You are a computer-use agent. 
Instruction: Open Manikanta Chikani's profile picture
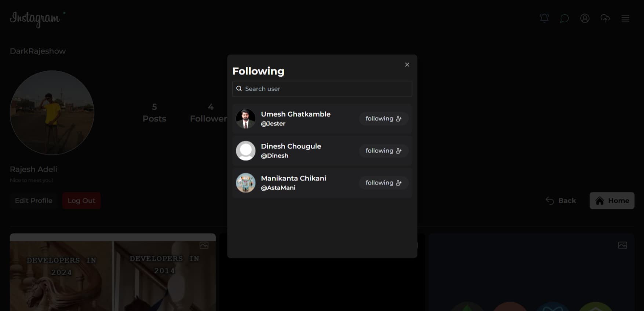[x=245, y=183]
